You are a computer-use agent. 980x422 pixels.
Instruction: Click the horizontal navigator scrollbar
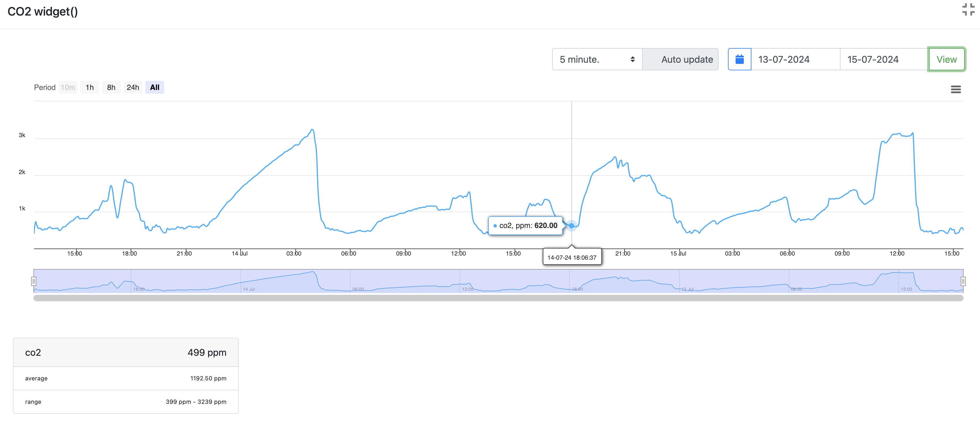point(498,298)
